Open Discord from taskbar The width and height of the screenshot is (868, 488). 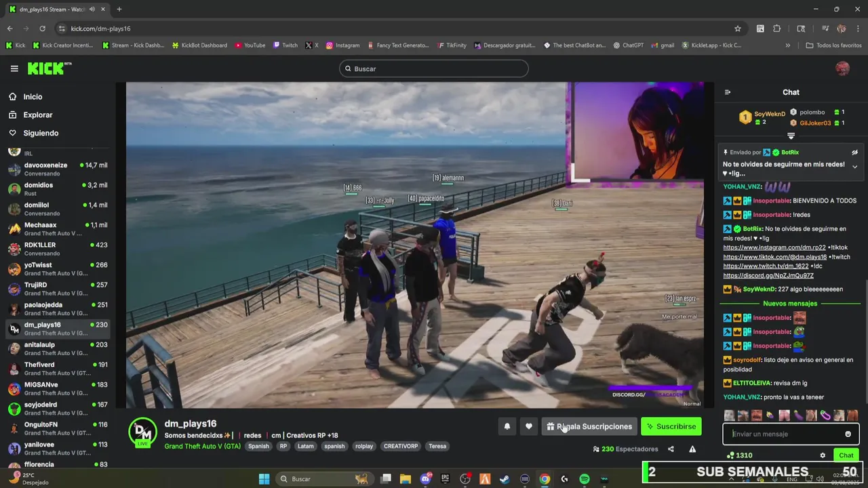(425, 479)
